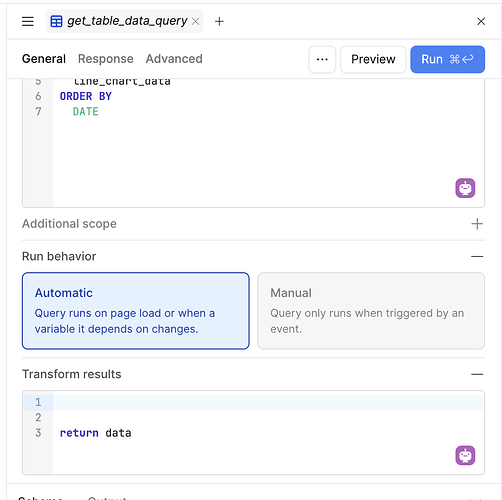Switch to the Advanced tab
The width and height of the screenshot is (502, 500).
pyautogui.click(x=174, y=59)
